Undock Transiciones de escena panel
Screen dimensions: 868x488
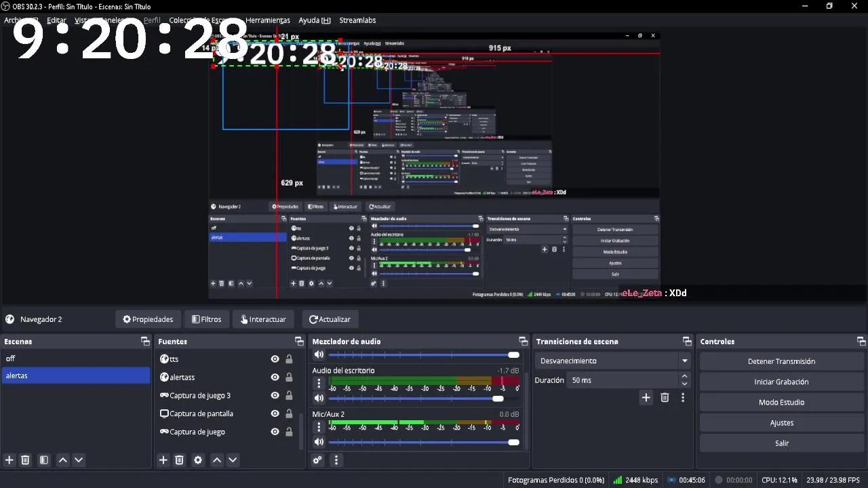point(687,342)
